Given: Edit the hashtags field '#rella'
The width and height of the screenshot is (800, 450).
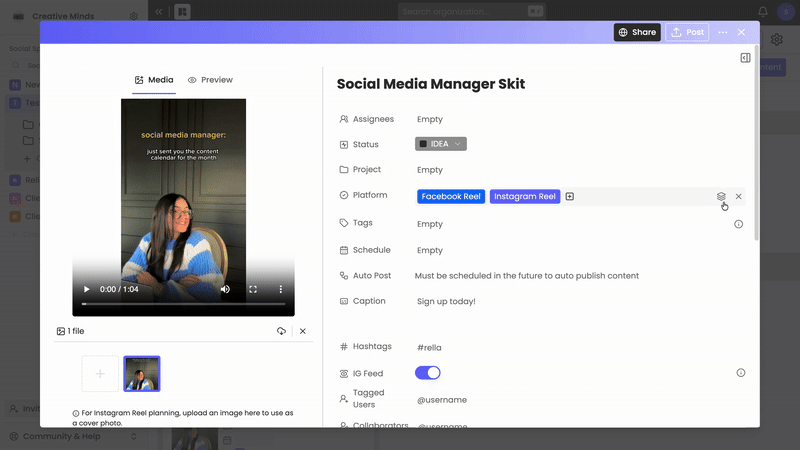Looking at the screenshot, I should click(429, 347).
